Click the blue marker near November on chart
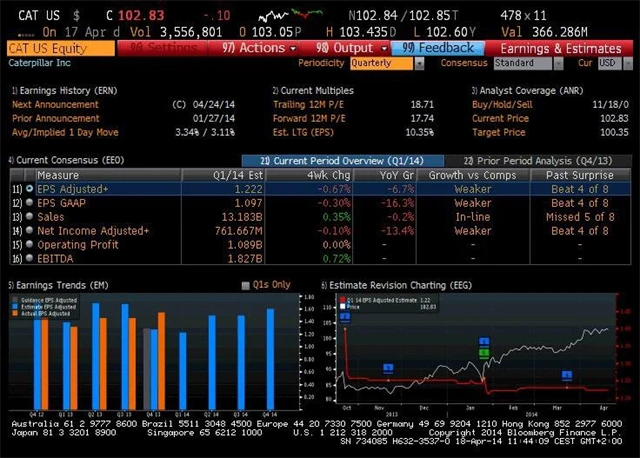Image resolution: width=640 pixels, height=458 pixels. point(388,368)
